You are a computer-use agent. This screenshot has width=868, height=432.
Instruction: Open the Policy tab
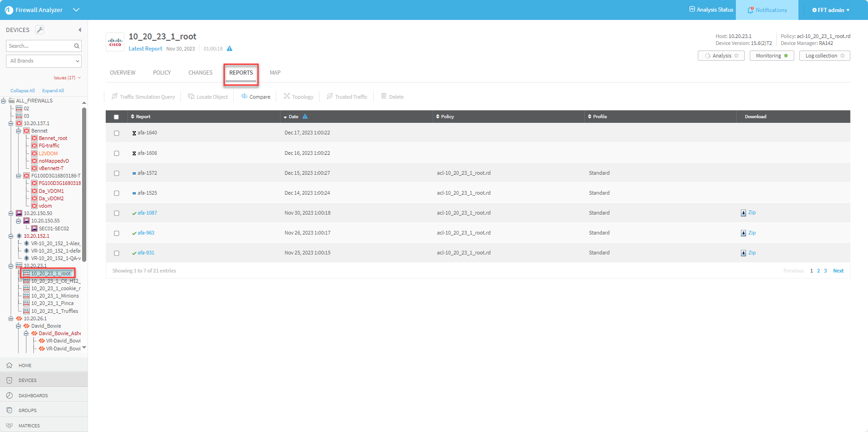click(162, 73)
